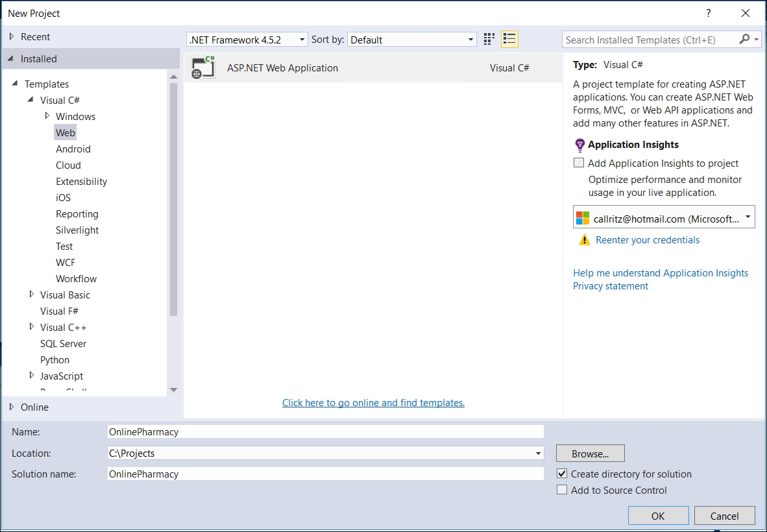Select the Cloud template category
Image resolution: width=767 pixels, height=532 pixels.
click(68, 165)
